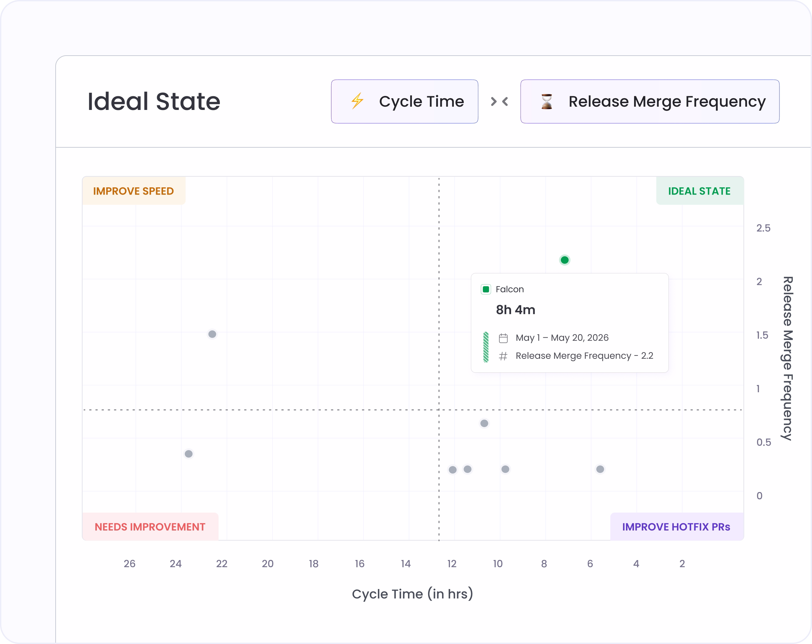Click the calendar icon in Falcon tooltip
This screenshot has height=644, width=812.
[503, 338]
